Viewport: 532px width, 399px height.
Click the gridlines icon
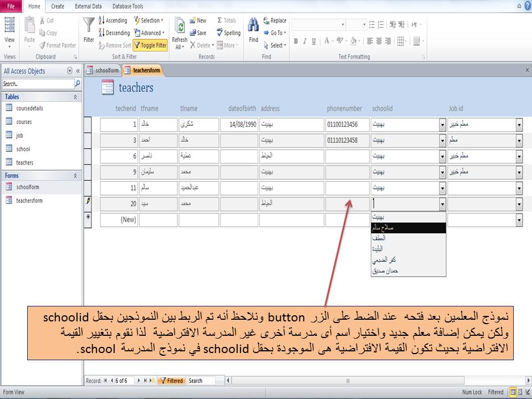(401, 42)
